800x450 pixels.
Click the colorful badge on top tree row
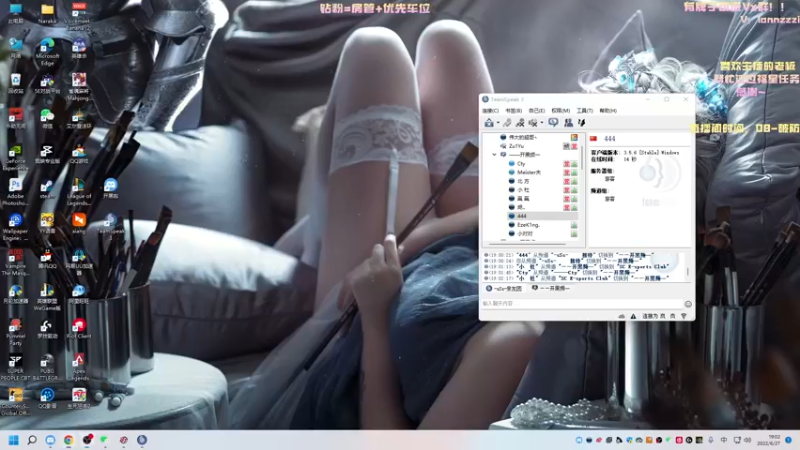[x=574, y=137]
